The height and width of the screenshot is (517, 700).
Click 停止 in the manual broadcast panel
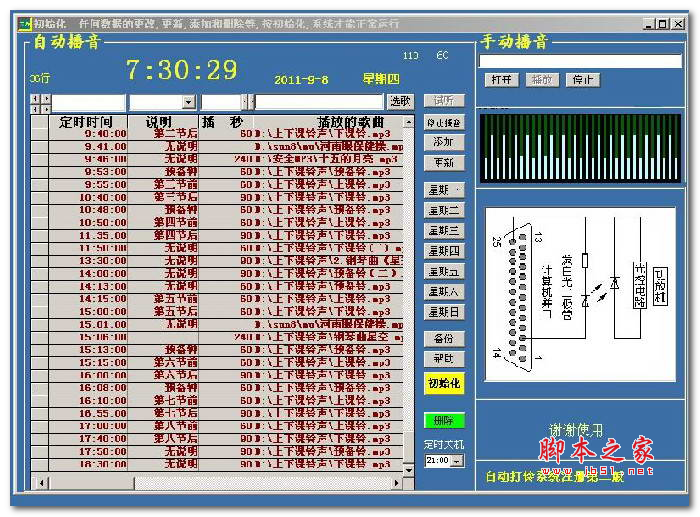(581, 79)
